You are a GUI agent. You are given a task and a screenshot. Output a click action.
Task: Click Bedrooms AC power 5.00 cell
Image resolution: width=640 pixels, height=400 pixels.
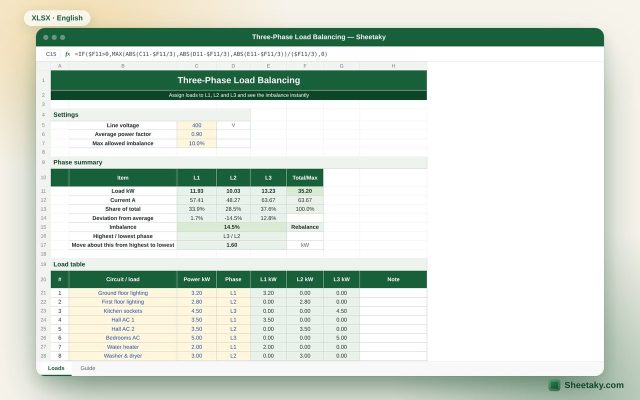pyautogui.click(x=197, y=338)
